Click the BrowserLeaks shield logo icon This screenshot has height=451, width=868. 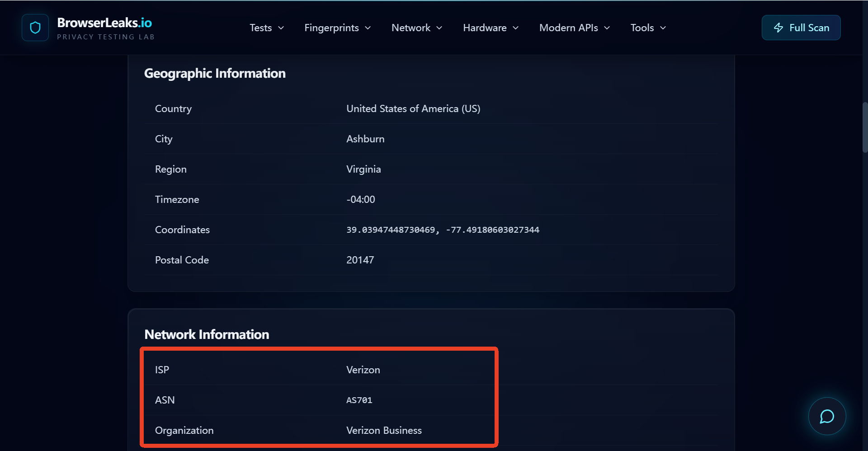tap(35, 28)
